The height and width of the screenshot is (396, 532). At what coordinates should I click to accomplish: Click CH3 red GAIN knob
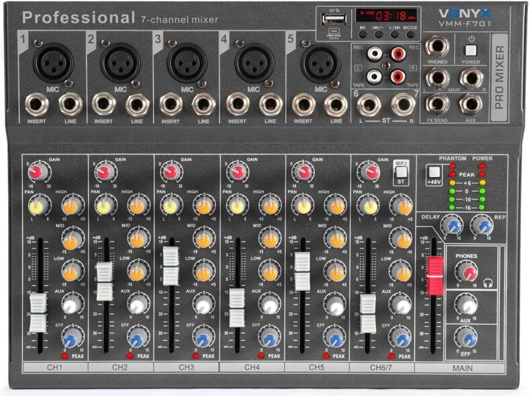coord(170,172)
